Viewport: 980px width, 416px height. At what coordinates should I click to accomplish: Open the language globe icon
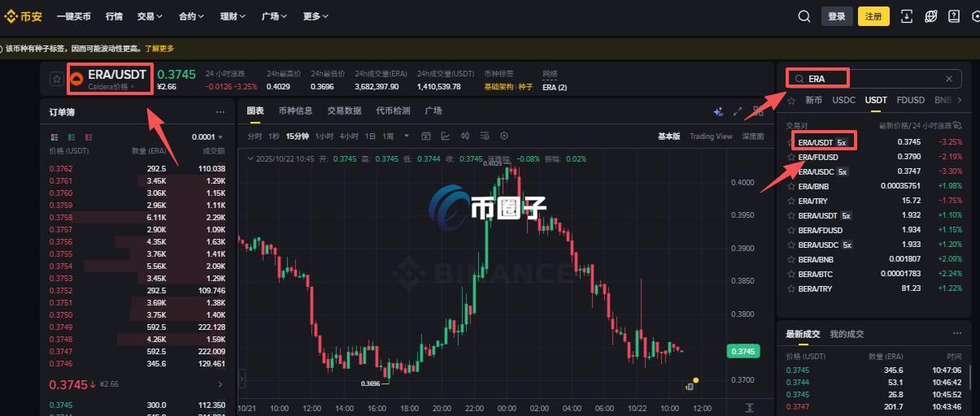pos(931,16)
